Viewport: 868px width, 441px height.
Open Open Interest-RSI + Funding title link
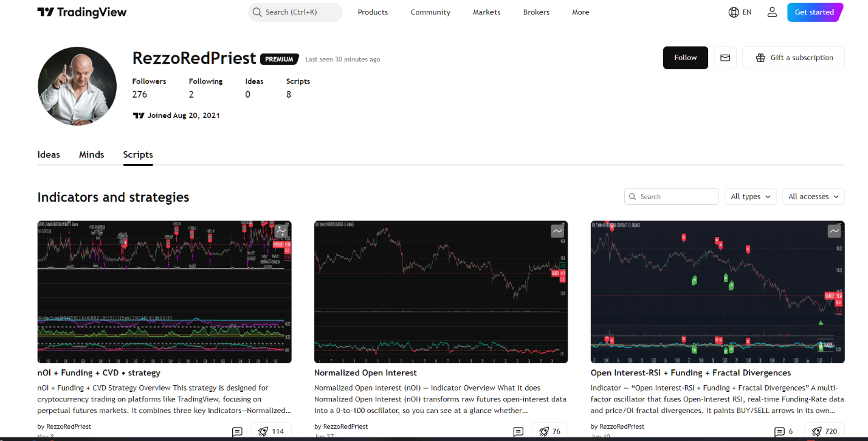coord(691,373)
